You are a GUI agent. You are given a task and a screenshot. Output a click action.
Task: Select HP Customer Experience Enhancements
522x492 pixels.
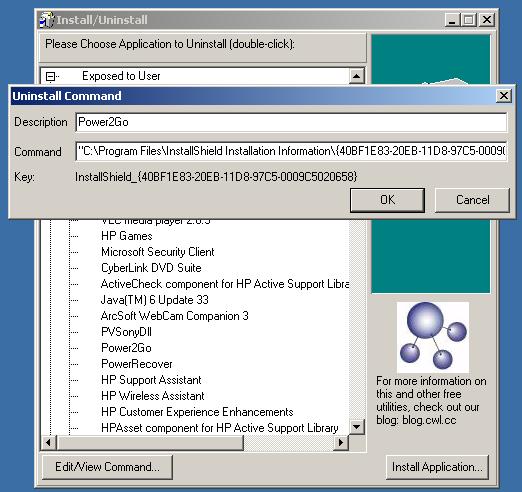click(x=197, y=412)
